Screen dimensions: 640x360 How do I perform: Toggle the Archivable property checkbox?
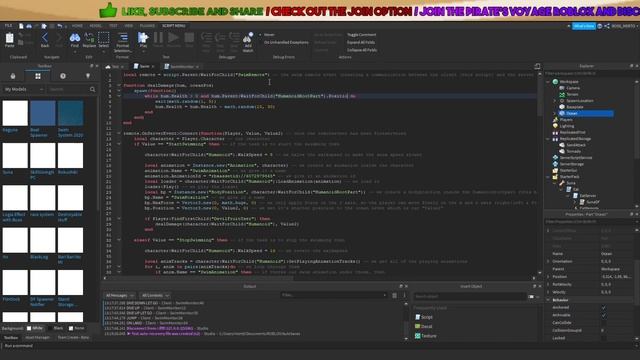[x=603, y=315]
